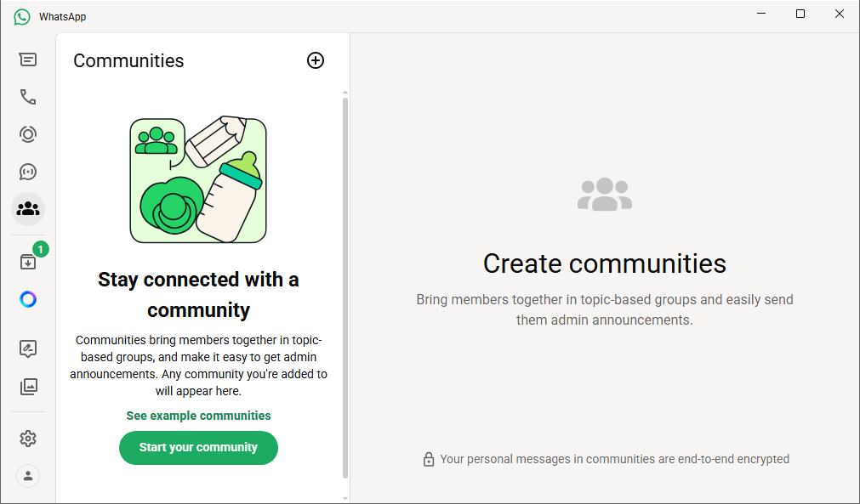Click the community illustration image
Viewport: 860px width, 504px height.
click(x=197, y=180)
